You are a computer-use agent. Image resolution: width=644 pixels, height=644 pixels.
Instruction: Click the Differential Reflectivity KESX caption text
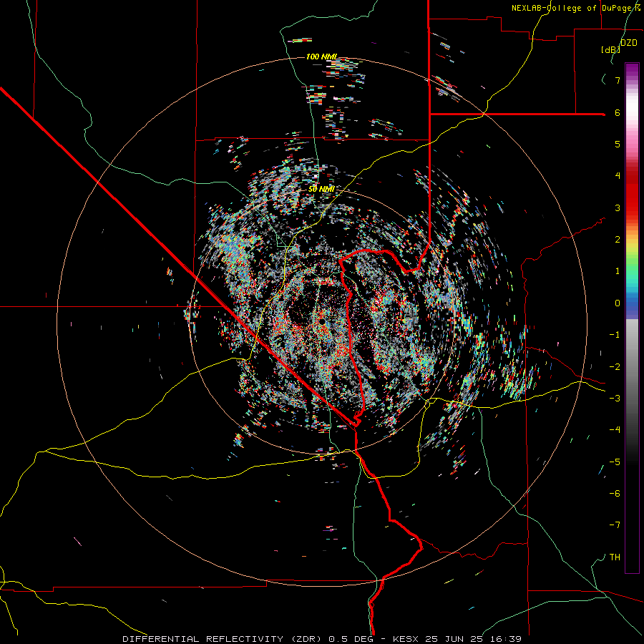(x=322, y=639)
